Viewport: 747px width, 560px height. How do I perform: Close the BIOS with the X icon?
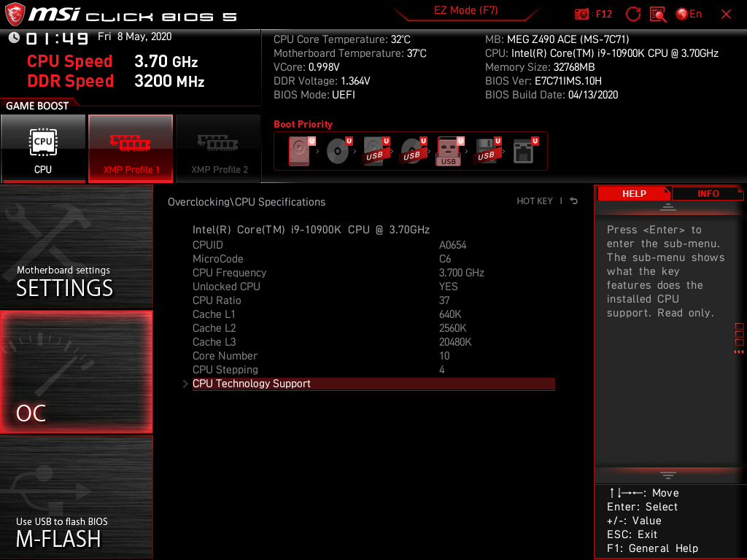[x=726, y=15]
